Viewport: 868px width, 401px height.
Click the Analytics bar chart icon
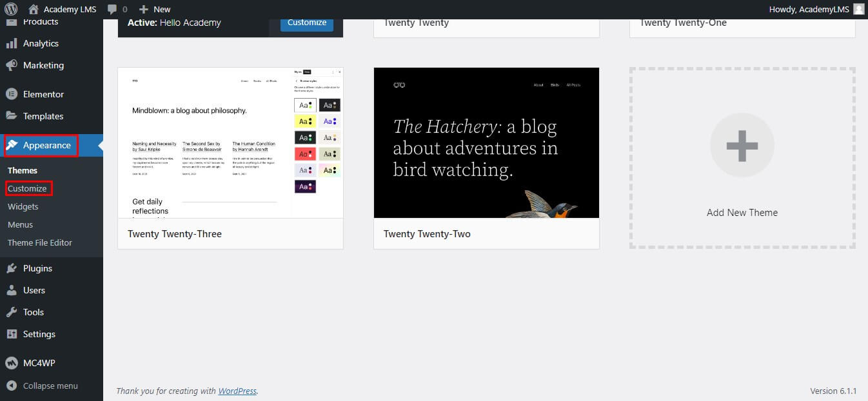12,43
